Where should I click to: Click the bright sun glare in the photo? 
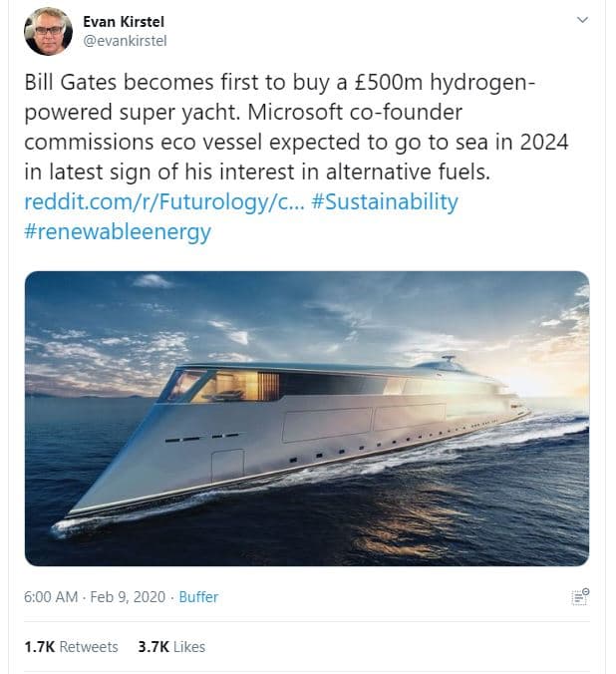[545, 381]
